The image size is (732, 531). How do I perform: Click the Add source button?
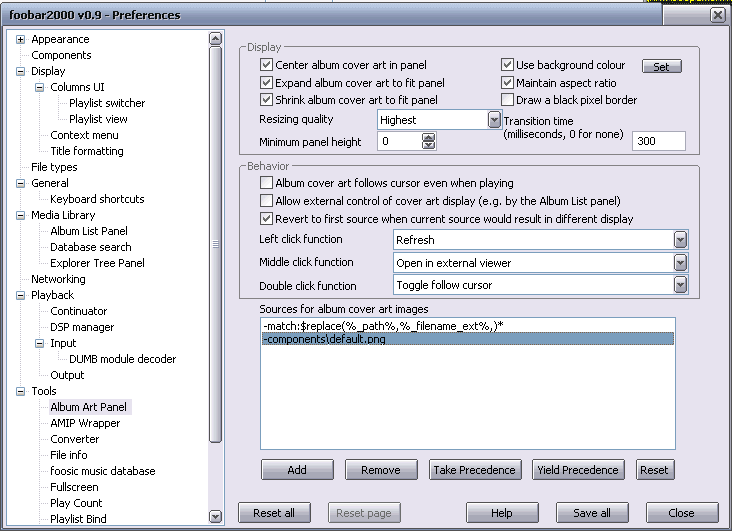pos(297,470)
